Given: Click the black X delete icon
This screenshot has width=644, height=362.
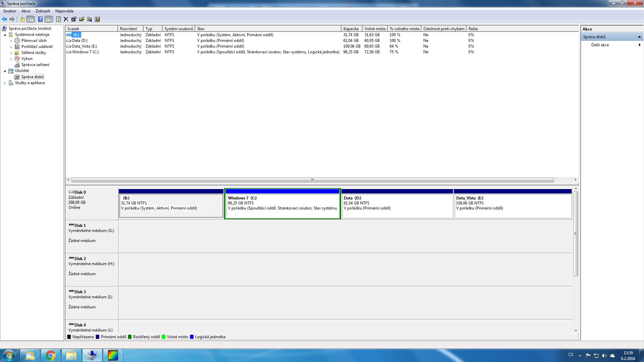Looking at the screenshot, I should click(66, 19).
